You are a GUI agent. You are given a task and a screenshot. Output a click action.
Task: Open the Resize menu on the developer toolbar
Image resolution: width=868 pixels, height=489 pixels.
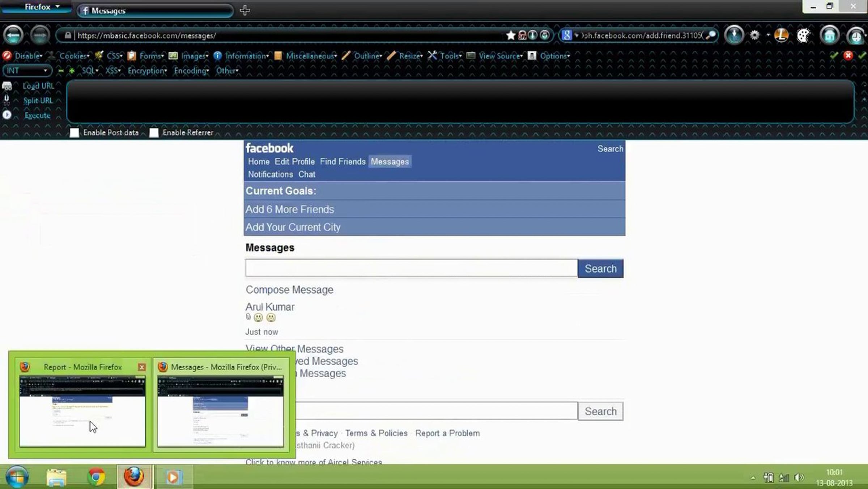click(411, 56)
